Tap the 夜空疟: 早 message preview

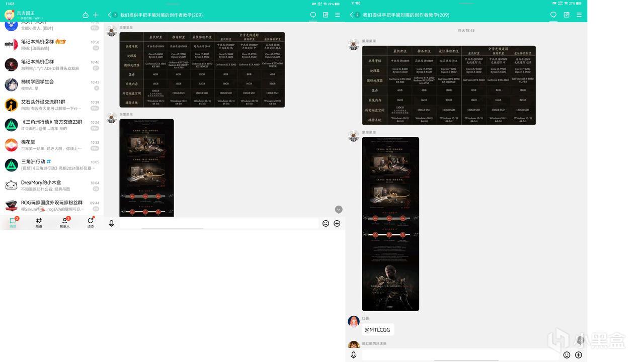tap(30, 88)
